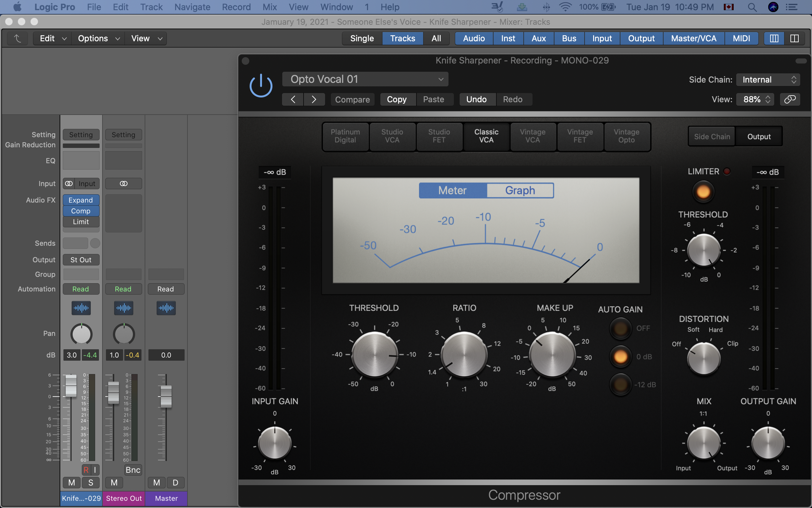This screenshot has width=812, height=508.
Task: Mute the Knife Sharpener channel
Action: 71,483
